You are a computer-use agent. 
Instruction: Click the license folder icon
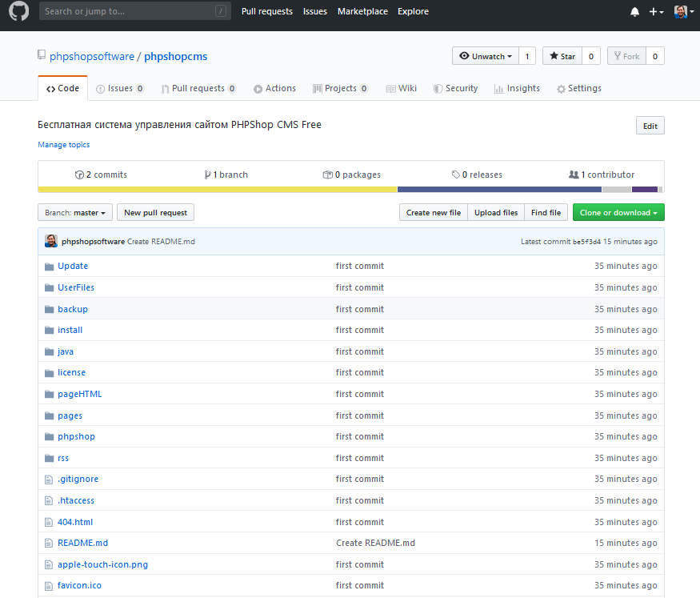pos(49,373)
